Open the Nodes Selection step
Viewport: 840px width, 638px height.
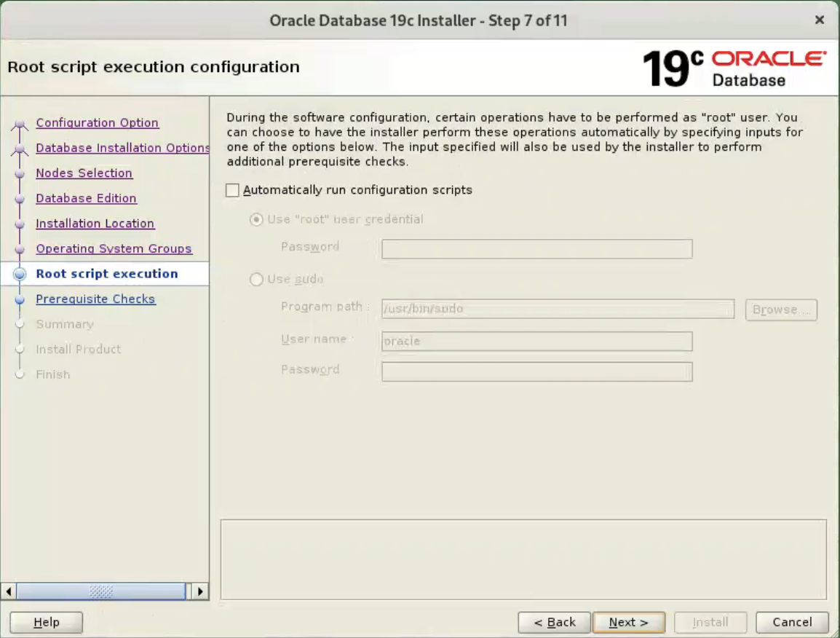pos(84,173)
